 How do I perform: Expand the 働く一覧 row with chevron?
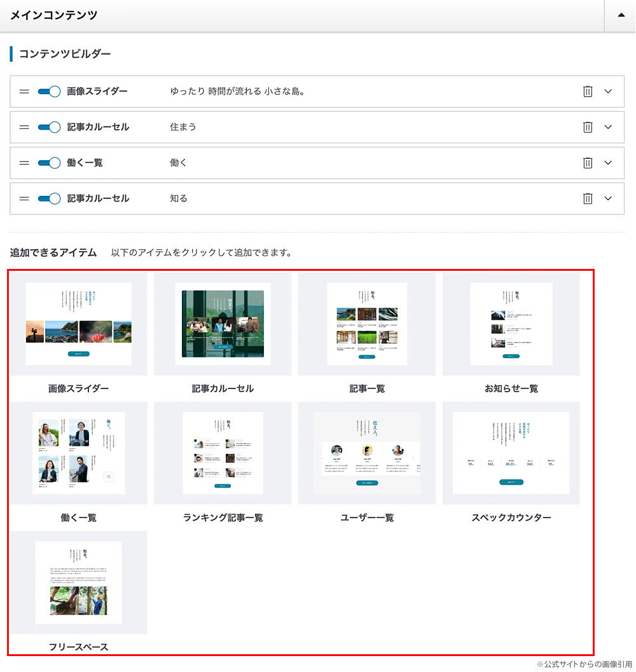point(608,163)
